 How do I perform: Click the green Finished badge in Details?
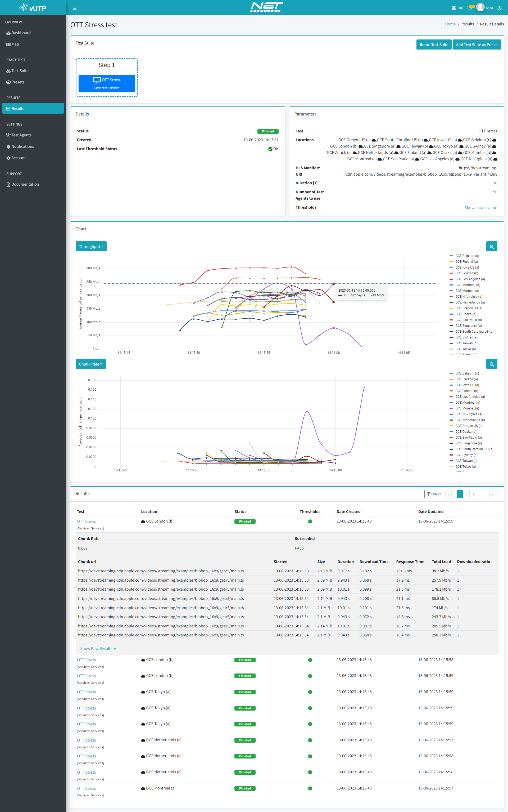(268, 131)
